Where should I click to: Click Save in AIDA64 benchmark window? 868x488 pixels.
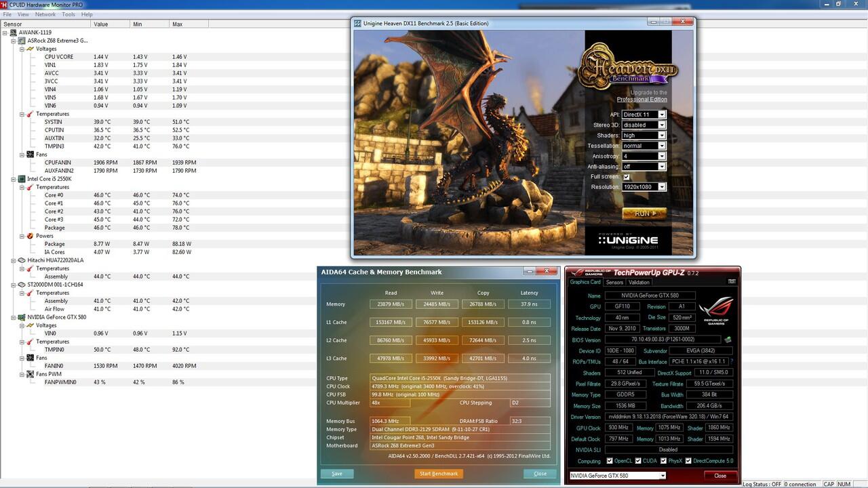(x=337, y=473)
